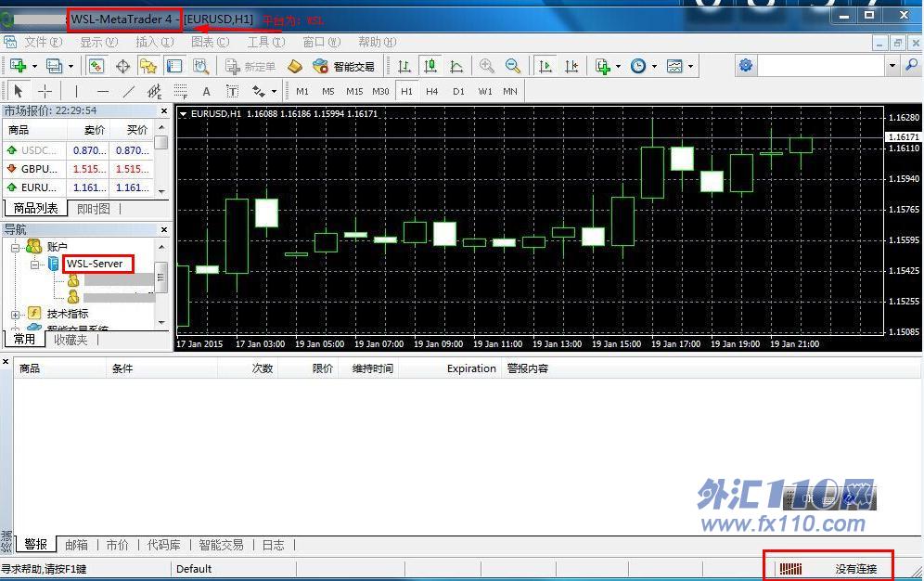Close the 市场报价 Market Watch panel
924x581 pixels.
click(x=164, y=110)
